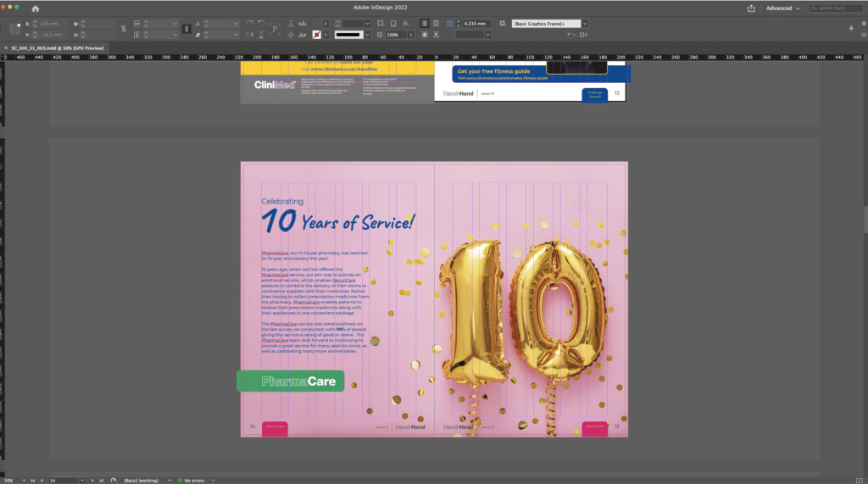Toggle constrain proportions for width and height
The image size is (868, 484).
pyautogui.click(x=124, y=29)
